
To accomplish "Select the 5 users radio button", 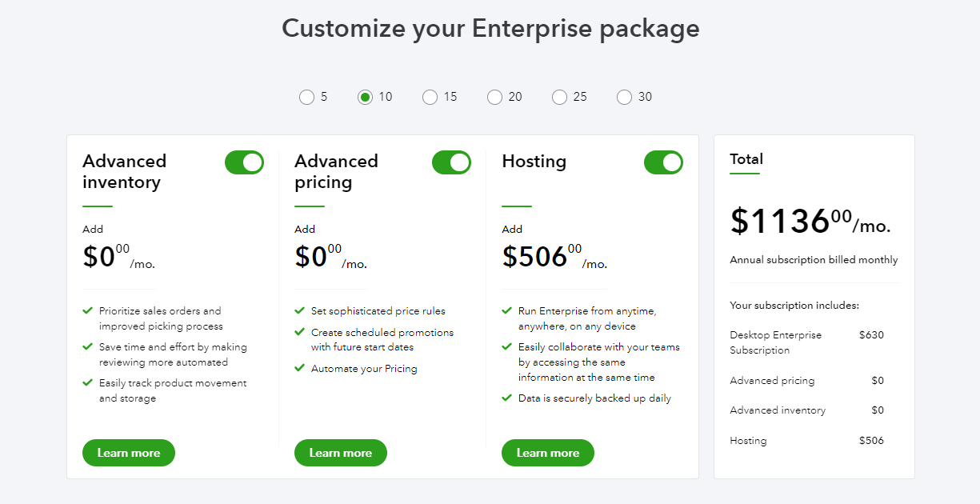I will [306, 97].
